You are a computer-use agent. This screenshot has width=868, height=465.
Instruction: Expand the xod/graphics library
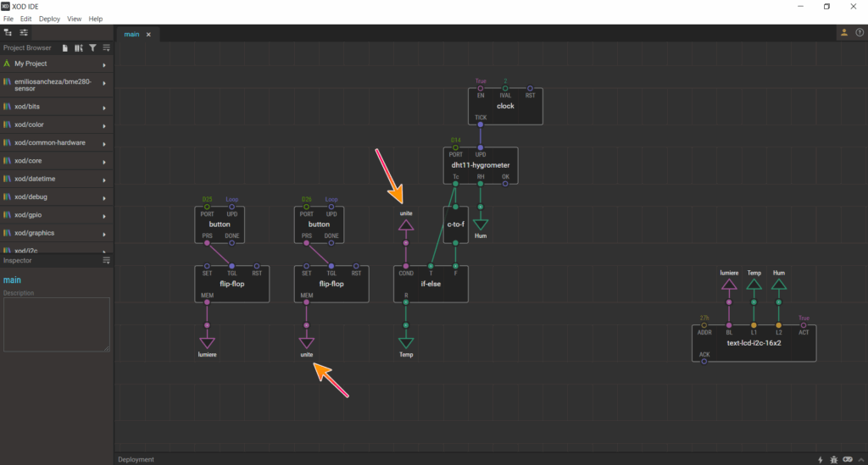pos(104,235)
